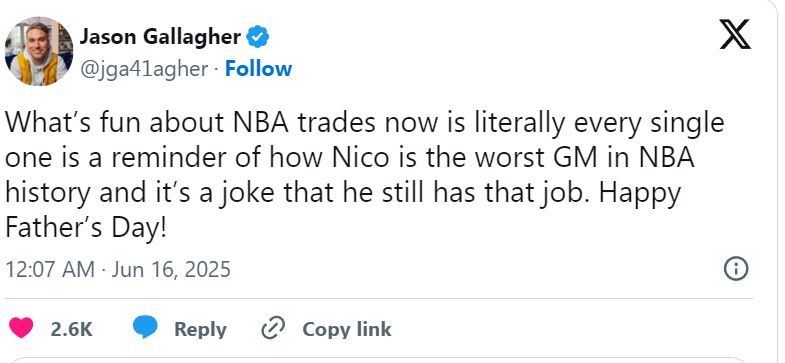The height and width of the screenshot is (363, 785).
Task: Click the tweet line starting with "history"
Action: 343,194
